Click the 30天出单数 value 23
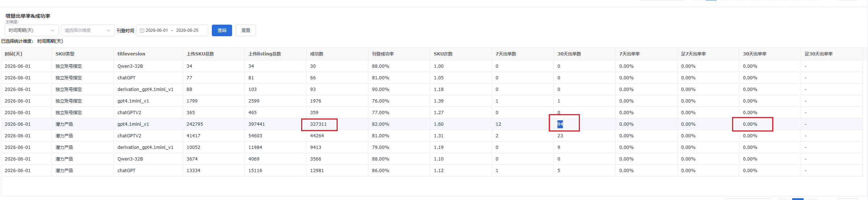Viewport: 868px width, 200px height. coord(560,136)
